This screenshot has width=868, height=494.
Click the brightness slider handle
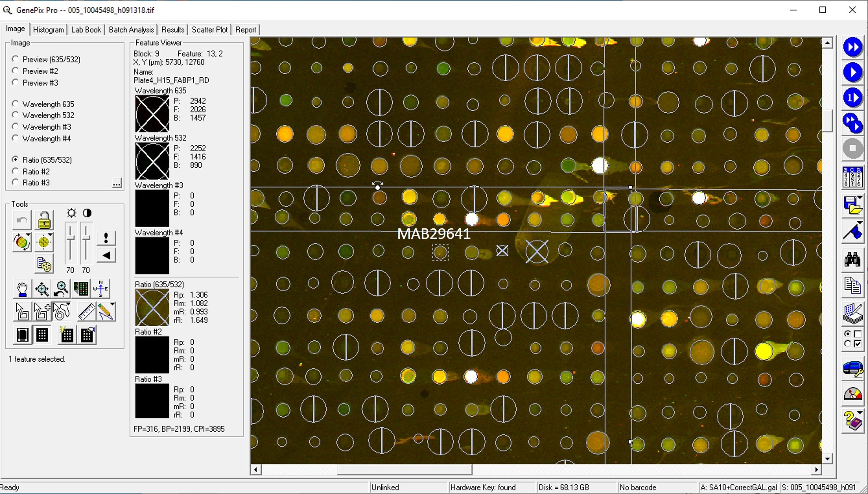pyautogui.click(x=70, y=238)
